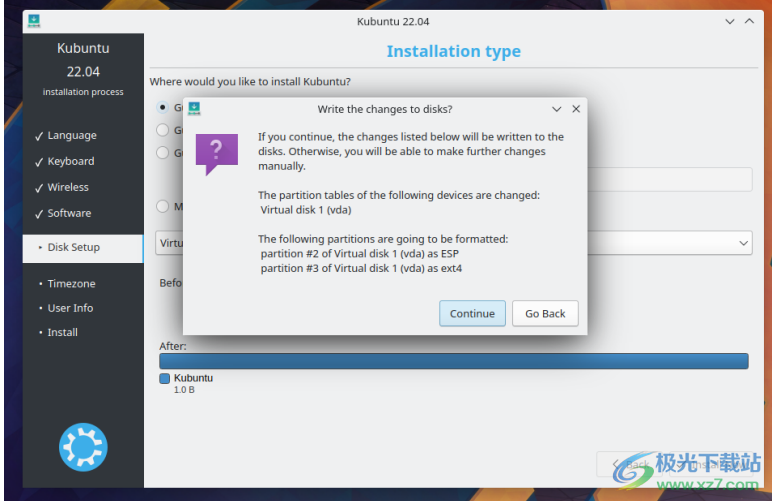Viewport: 772px width, 501px height.
Task: Select the Software step in sidebar
Action: (x=69, y=214)
